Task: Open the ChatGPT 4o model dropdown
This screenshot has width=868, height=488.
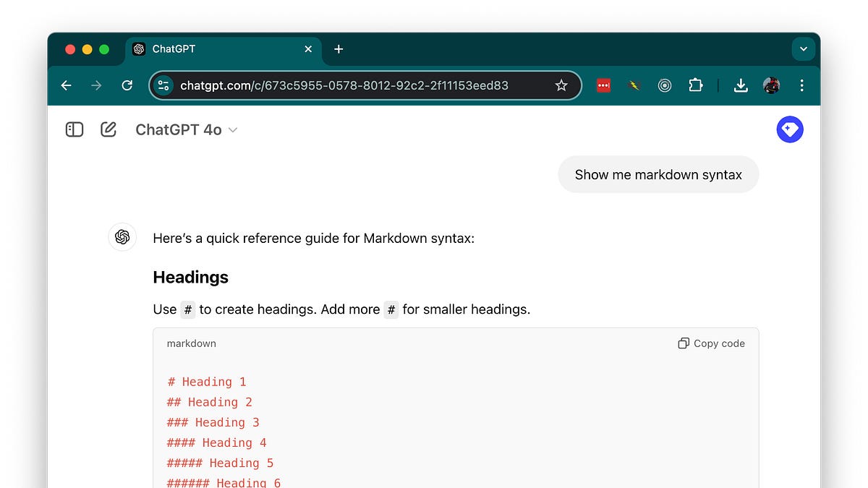Action: 187,130
